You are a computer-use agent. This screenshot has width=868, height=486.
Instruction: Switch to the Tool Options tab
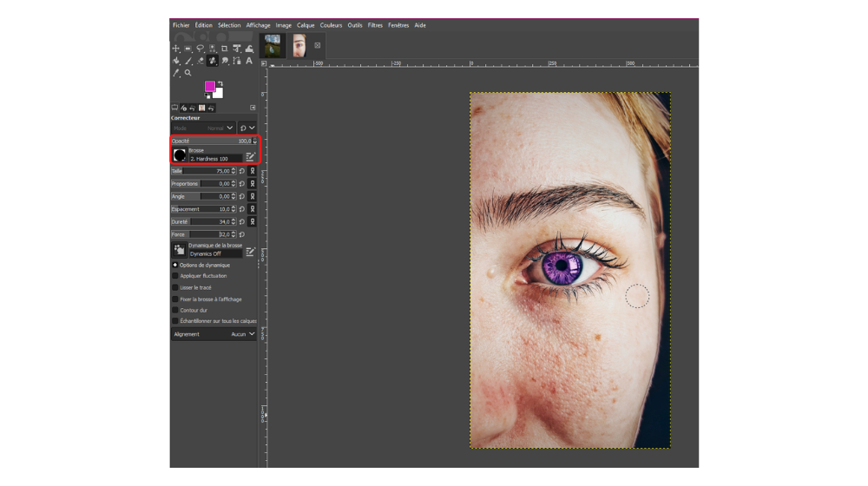tap(174, 108)
